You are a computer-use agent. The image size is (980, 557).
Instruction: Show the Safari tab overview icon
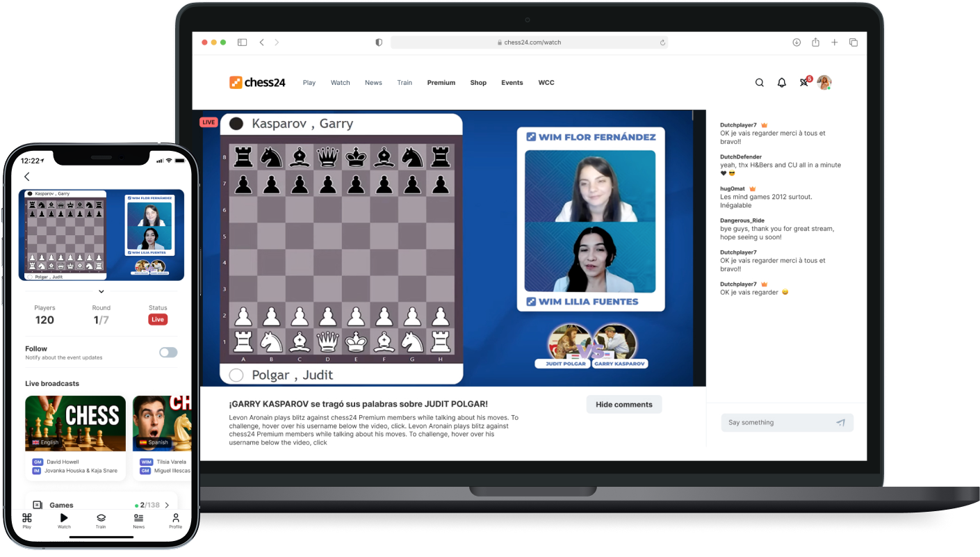(x=854, y=42)
